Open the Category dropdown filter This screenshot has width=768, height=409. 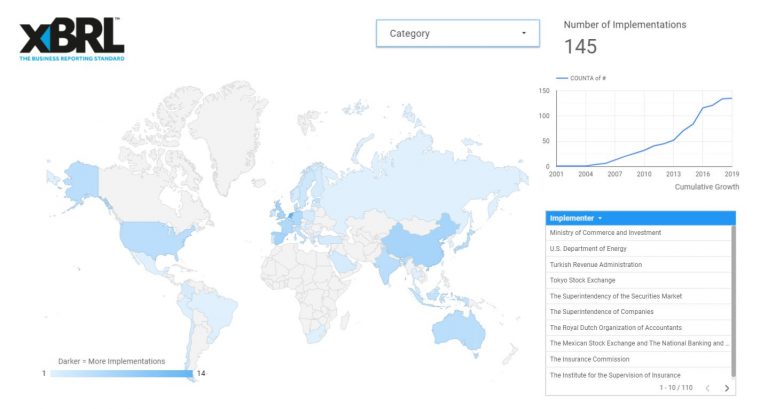click(x=457, y=33)
